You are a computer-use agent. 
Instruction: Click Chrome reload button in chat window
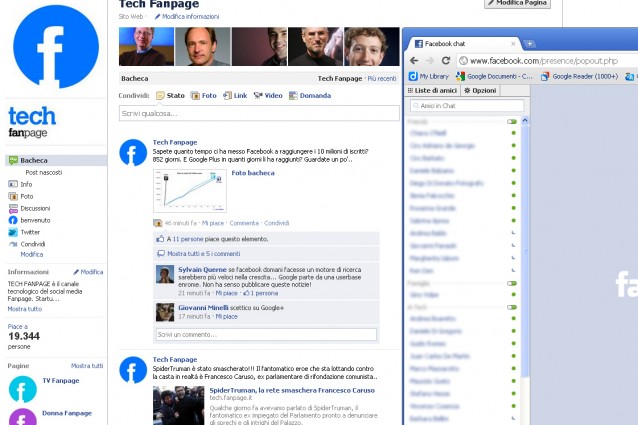coord(446,61)
